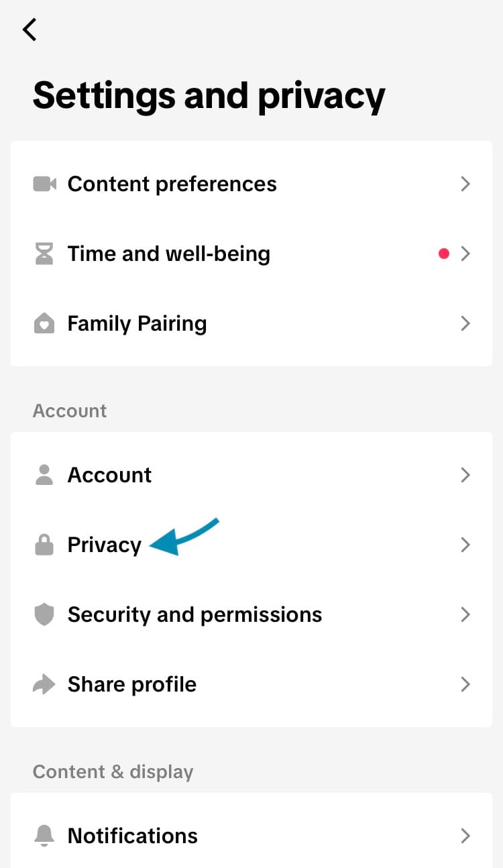
Task: Open the Family Pairing settings entry
Action: click(137, 324)
